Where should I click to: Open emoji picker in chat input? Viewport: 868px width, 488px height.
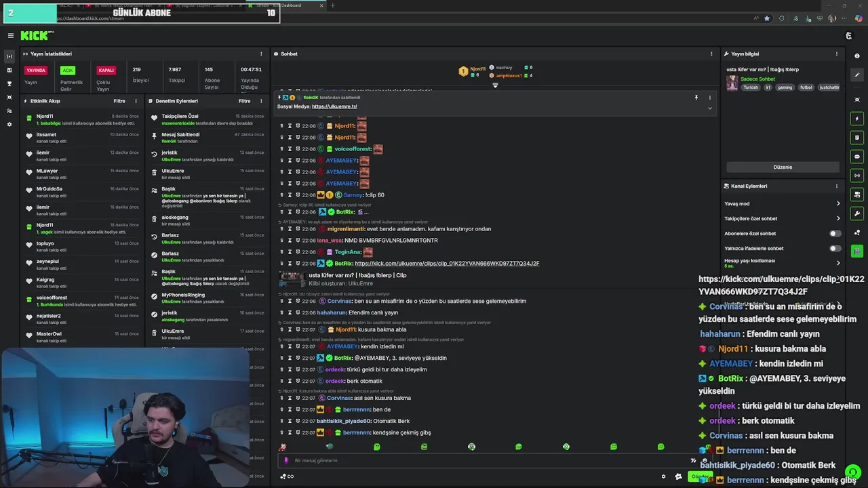(704, 460)
